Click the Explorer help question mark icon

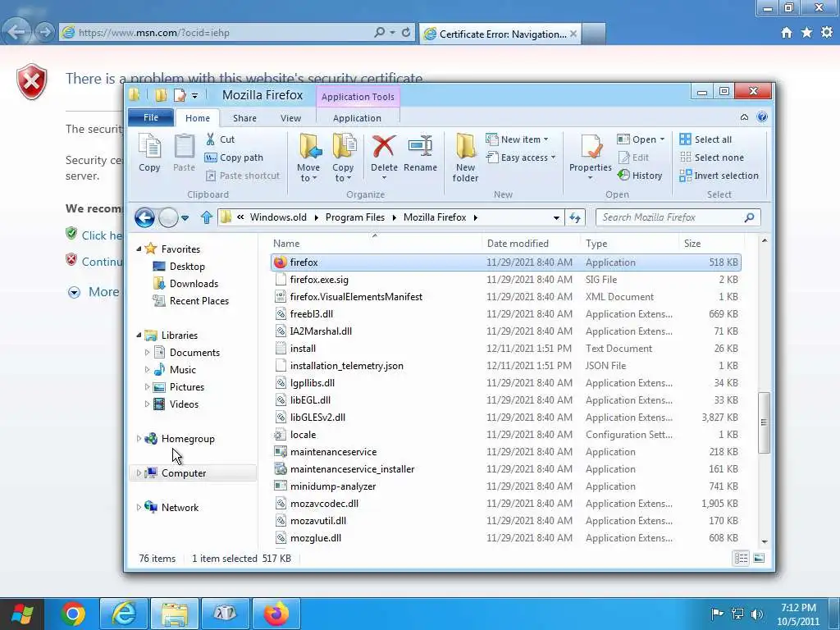pyautogui.click(x=762, y=117)
